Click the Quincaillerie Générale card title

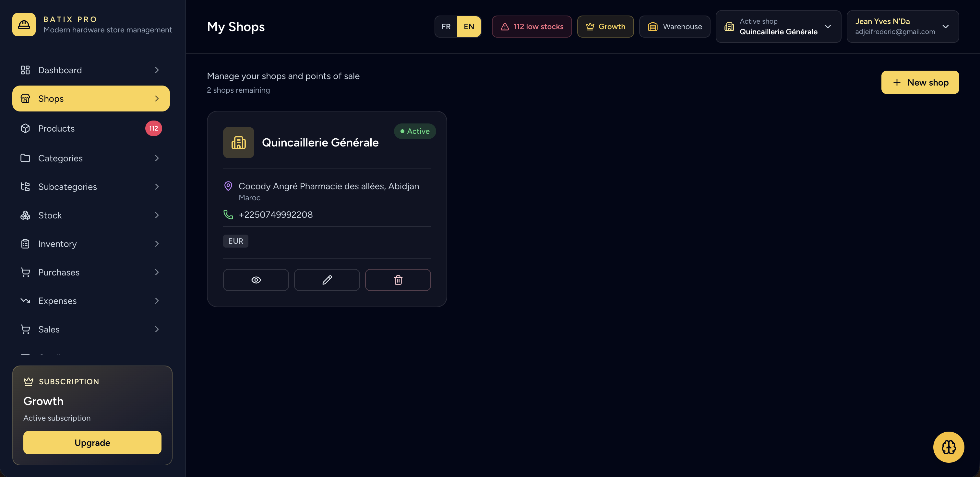pos(320,143)
